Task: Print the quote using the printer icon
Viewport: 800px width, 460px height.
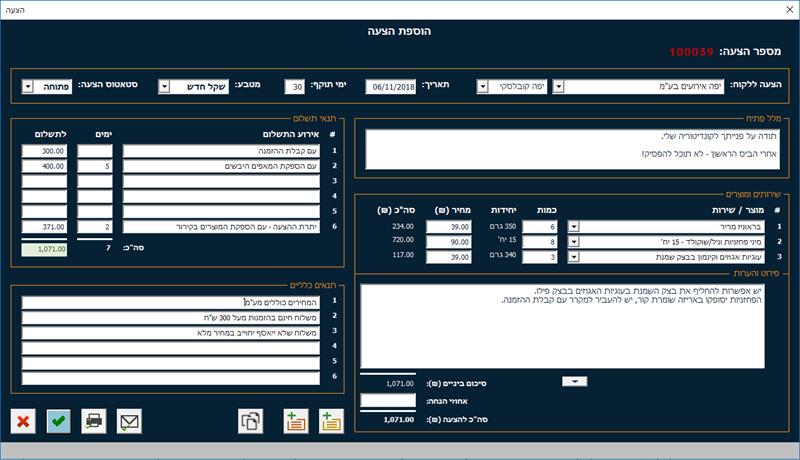Action: click(94, 421)
